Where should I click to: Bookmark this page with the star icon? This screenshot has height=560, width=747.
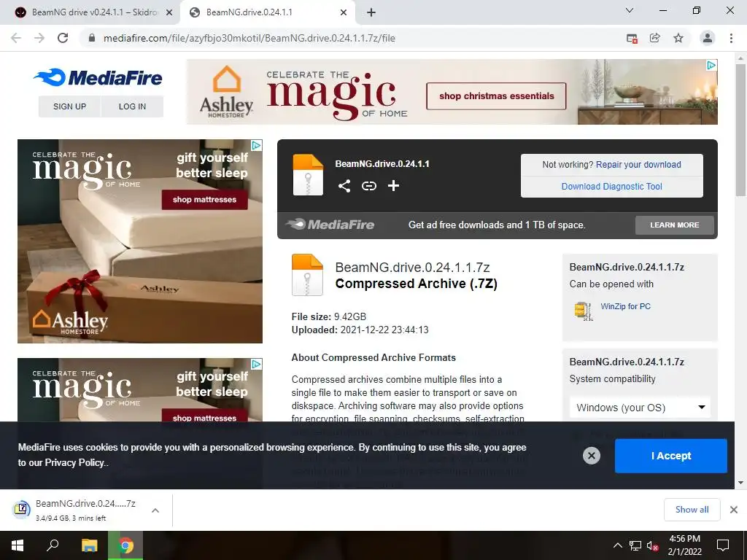(678, 38)
